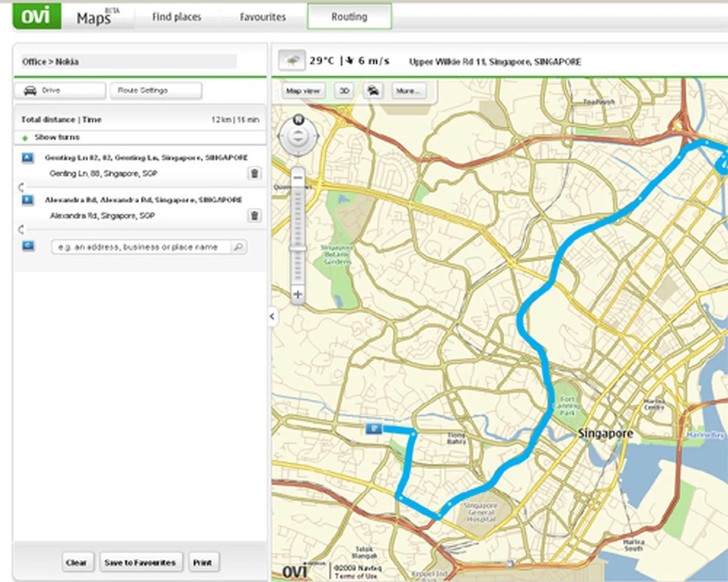The image size is (728, 582).
Task: Open the Find places tab
Action: pyautogui.click(x=177, y=17)
